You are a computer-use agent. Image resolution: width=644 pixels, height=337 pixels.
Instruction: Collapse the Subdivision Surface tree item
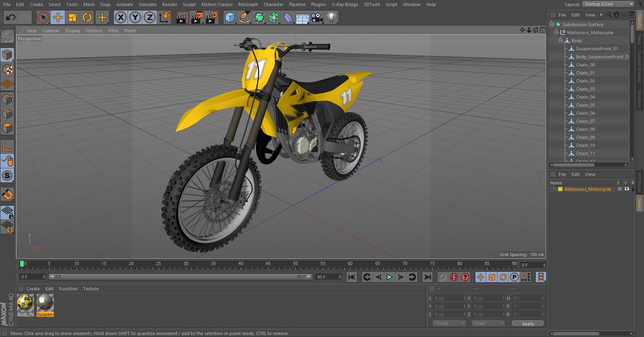click(x=552, y=25)
